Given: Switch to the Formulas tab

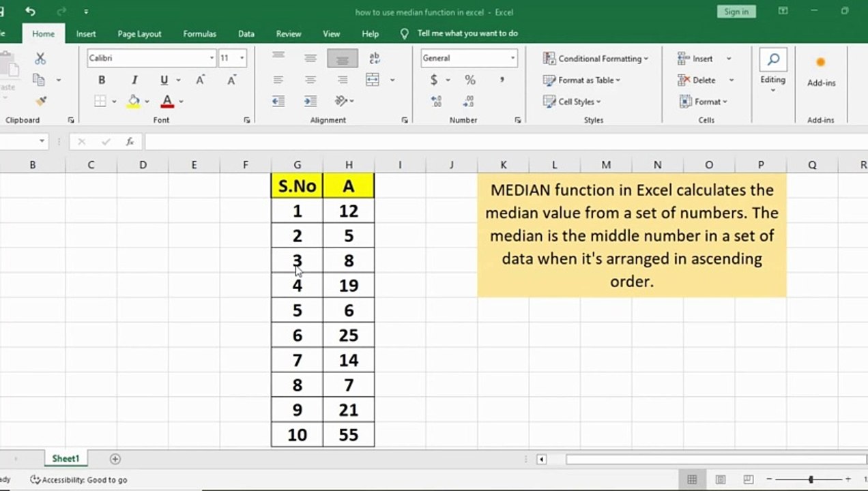Looking at the screenshot, I should click(x=199, y=33).
